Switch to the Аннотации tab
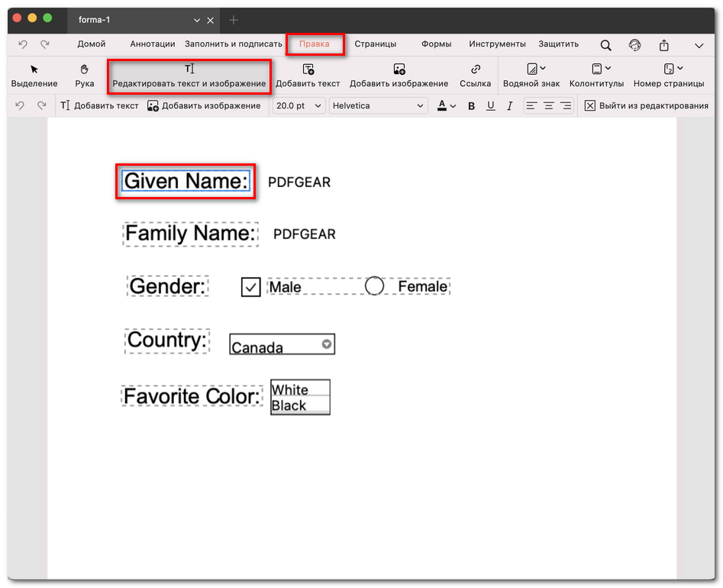This screenshot has width=723, height=588. (x=152, y=44)
